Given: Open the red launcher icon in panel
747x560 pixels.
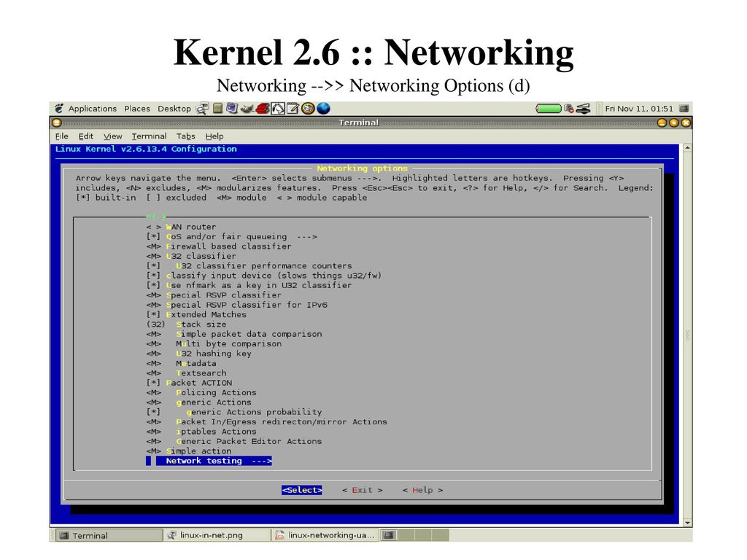Looking at the screenshot, I should click(263, 109).
